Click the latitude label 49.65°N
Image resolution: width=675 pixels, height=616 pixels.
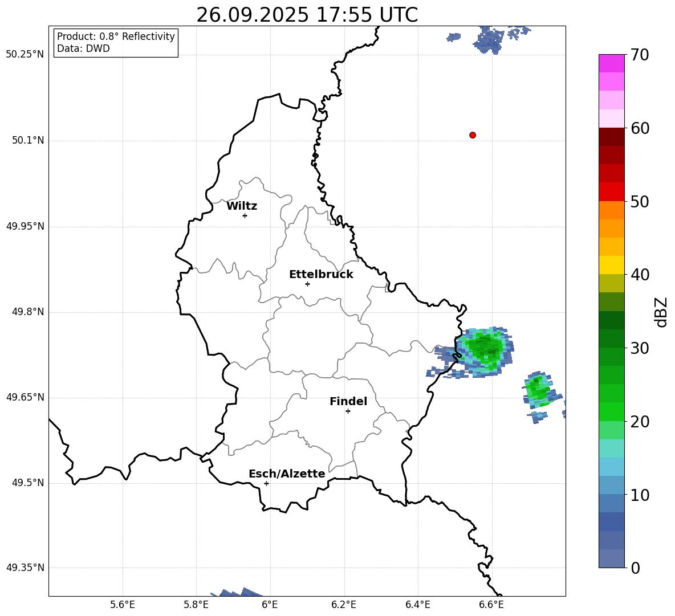(25, 397)
